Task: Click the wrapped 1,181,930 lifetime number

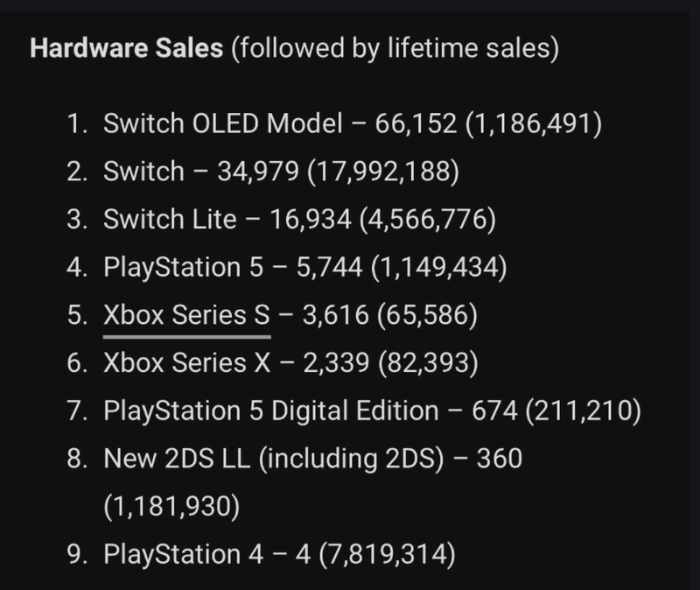Action: click(171, 506)
